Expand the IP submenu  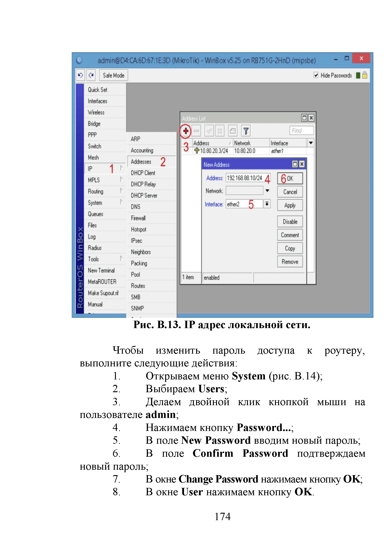[x=105, y=169]
